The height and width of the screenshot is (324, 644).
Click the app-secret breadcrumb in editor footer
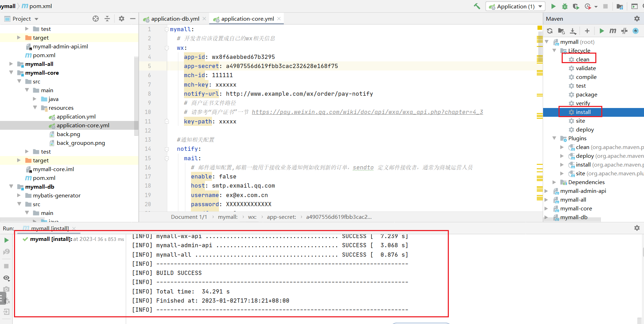coord(281,217)
